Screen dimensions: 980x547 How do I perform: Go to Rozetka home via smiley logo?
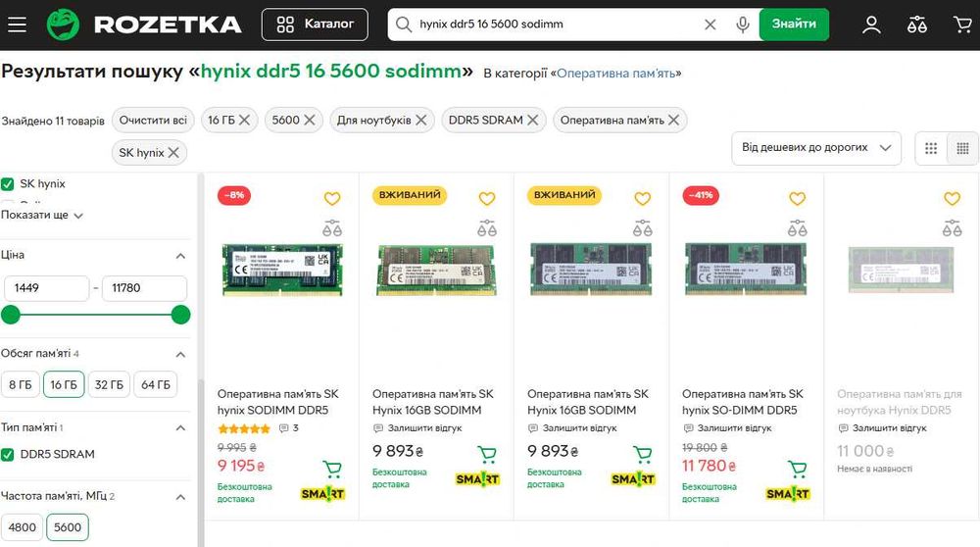coord(63,25)
